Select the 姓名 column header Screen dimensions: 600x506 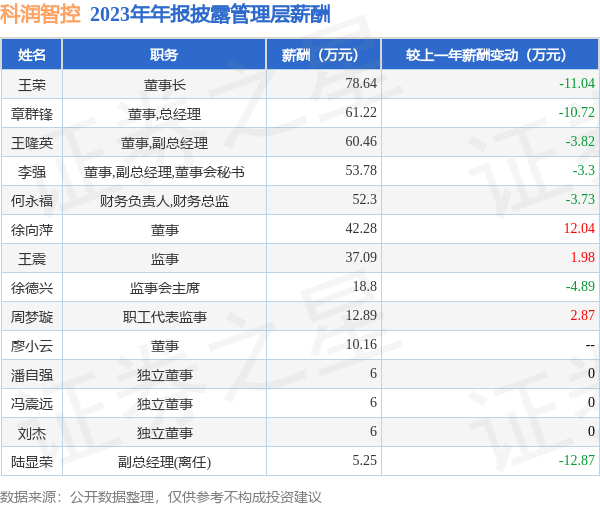pyautogui.click(x=32, y=55)
